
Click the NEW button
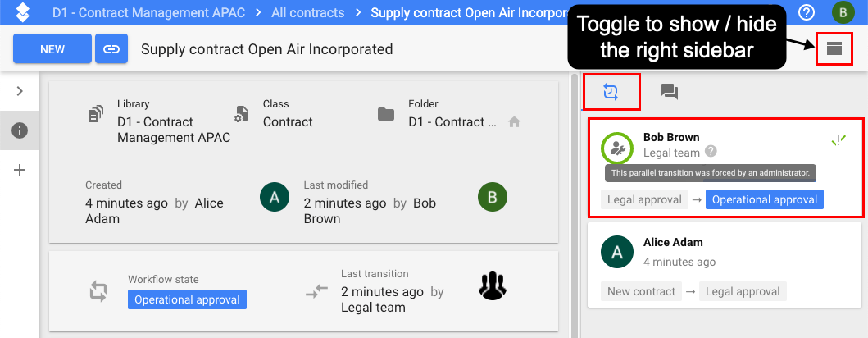coord(52,48)
